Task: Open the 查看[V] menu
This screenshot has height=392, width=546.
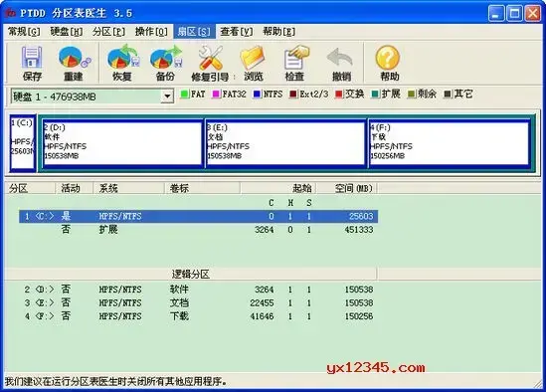Action: pos(237,32)
